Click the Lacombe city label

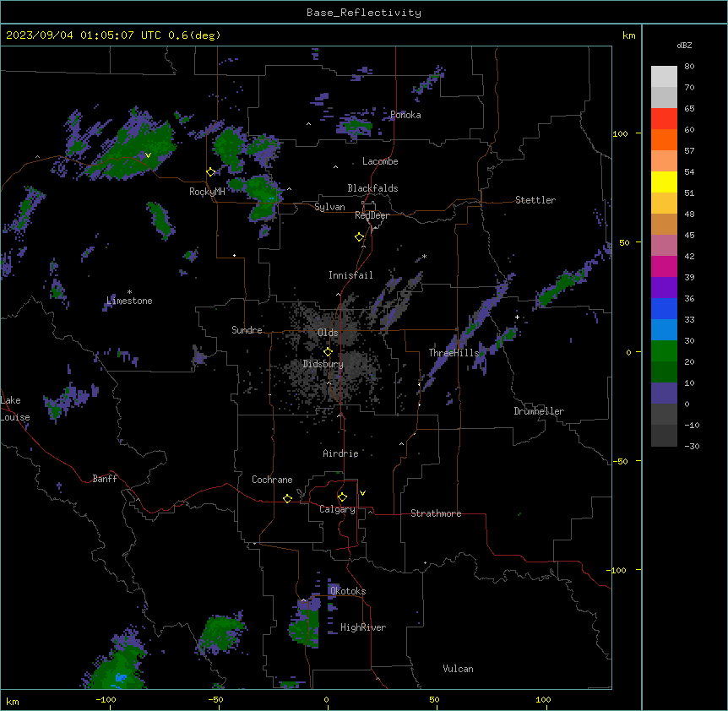point(380,161)
